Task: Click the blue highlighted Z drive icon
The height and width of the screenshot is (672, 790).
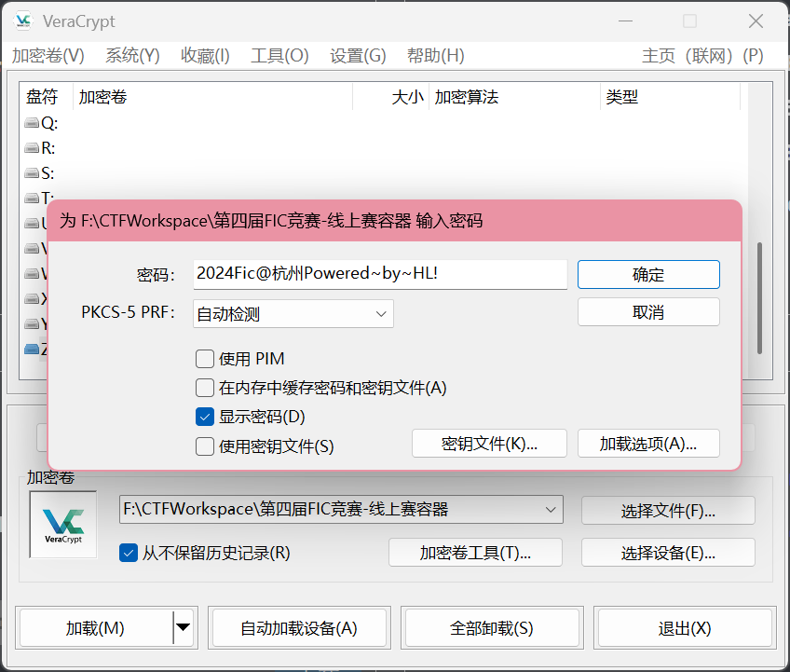Action: (x=32, y=349)
